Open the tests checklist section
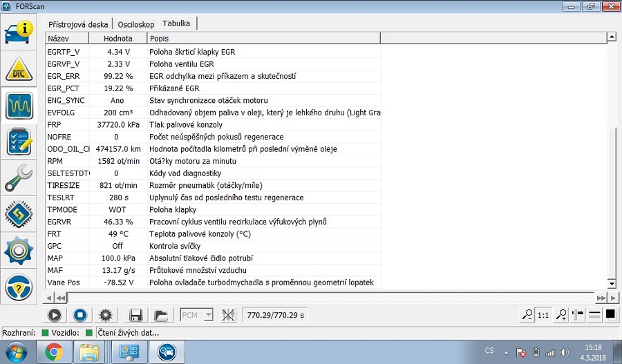This screenshot has width=622, height=364. pyautogui.click(x=20, y=142)
